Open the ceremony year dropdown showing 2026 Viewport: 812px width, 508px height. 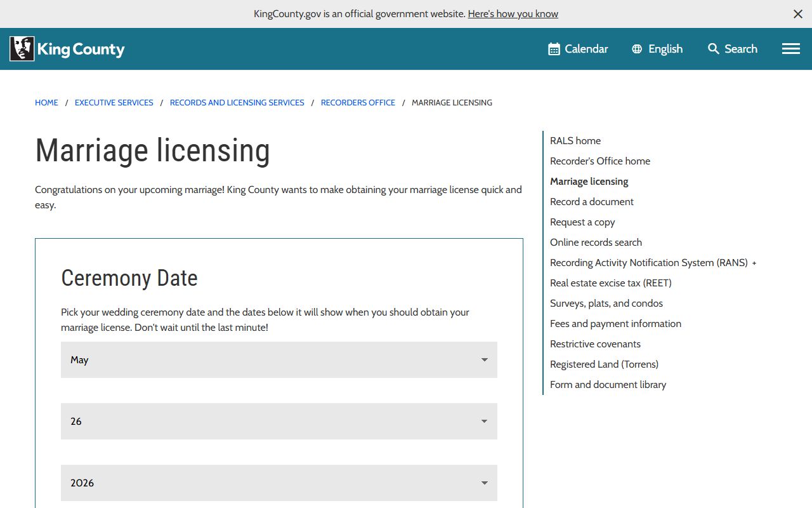[x=279, y=483]
